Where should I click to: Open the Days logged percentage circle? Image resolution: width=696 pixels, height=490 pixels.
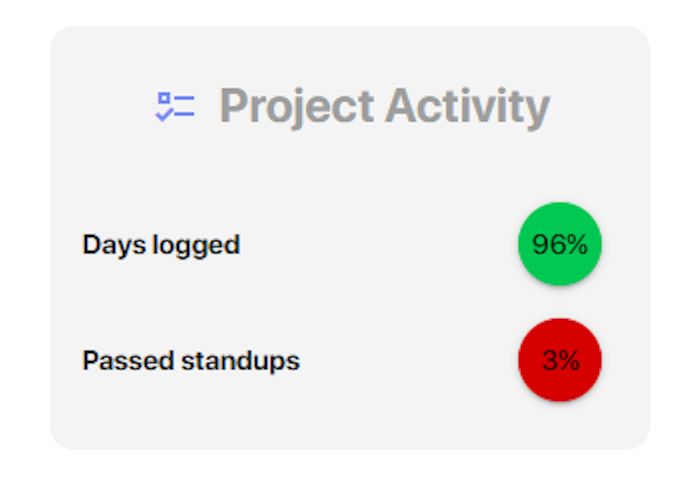point(560,244)
